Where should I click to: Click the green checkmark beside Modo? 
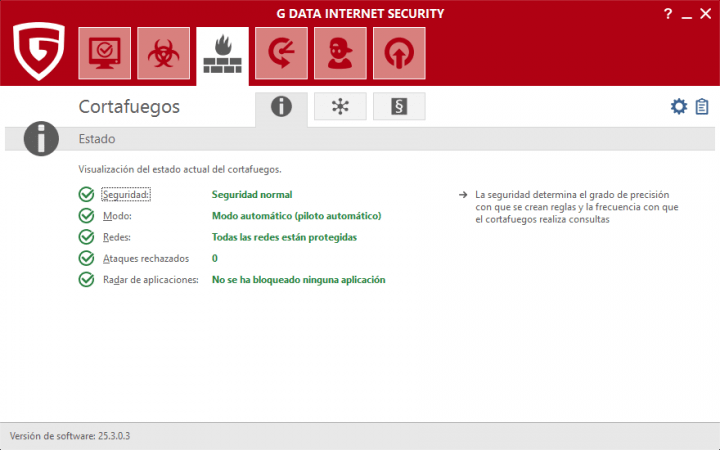point(86,215)
